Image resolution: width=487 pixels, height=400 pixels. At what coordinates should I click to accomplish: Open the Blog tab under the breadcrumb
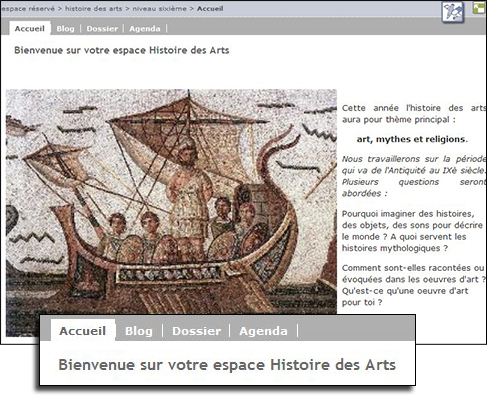(x=65, y=29)
